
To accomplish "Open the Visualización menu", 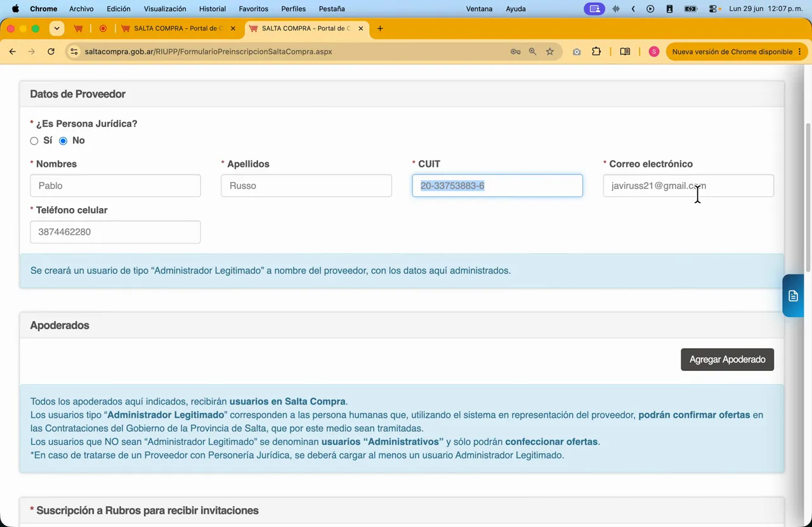I will (x=165, y=9).
